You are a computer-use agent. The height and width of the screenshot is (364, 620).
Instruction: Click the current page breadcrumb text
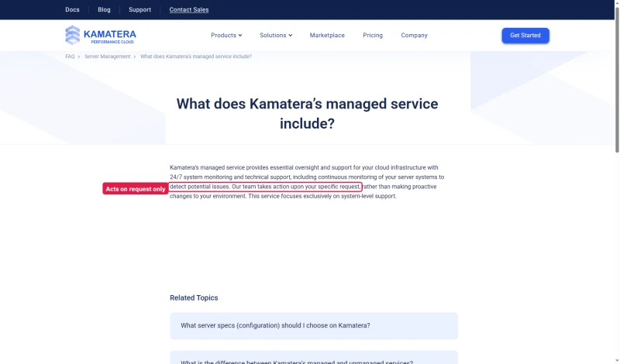pos(196,57)
